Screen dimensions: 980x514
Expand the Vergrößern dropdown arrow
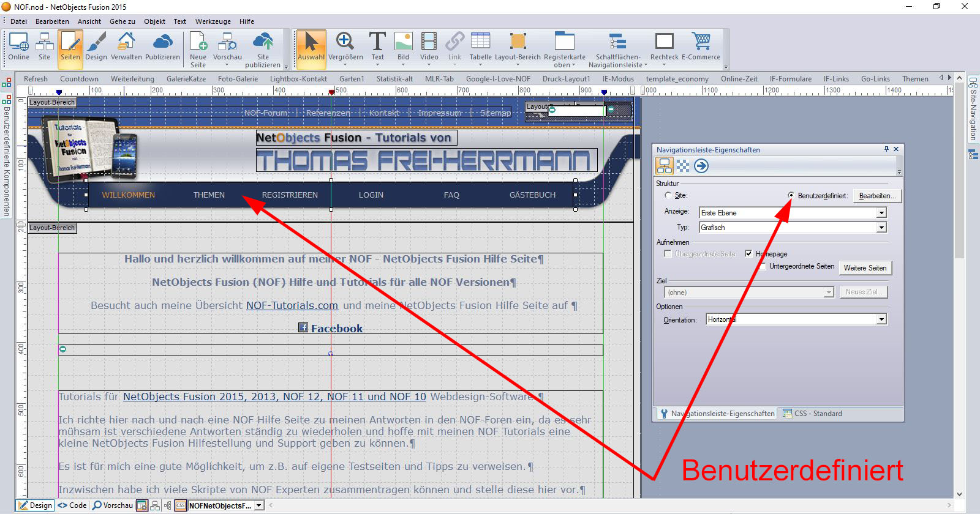click(345, 65)
